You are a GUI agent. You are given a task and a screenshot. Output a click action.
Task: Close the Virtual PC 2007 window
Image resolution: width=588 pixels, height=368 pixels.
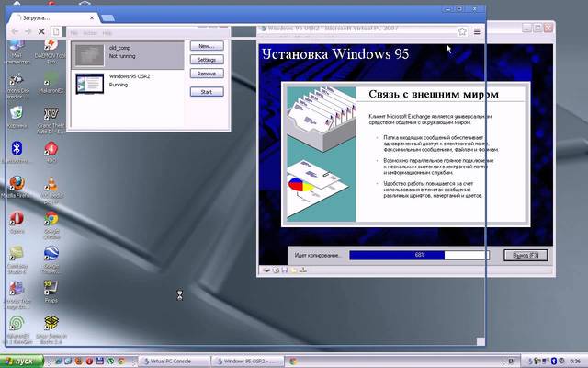pyautogui.click(x=548, y=28)
